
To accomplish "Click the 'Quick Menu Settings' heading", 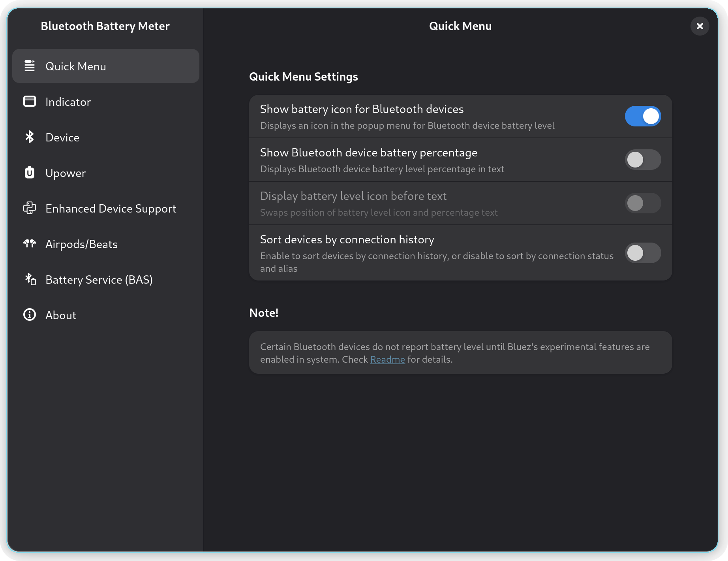I will pos(304,77).
